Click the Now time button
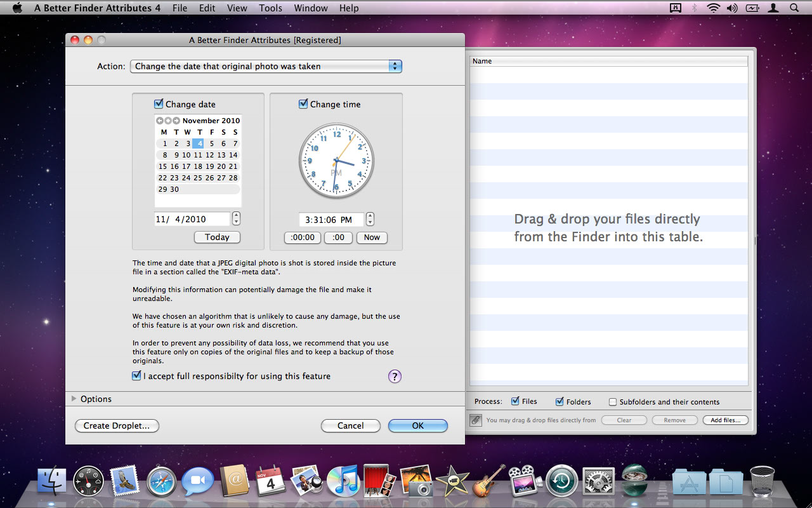Image resolution: width=812 pixels, height=508 pixels. click(372, 237)
